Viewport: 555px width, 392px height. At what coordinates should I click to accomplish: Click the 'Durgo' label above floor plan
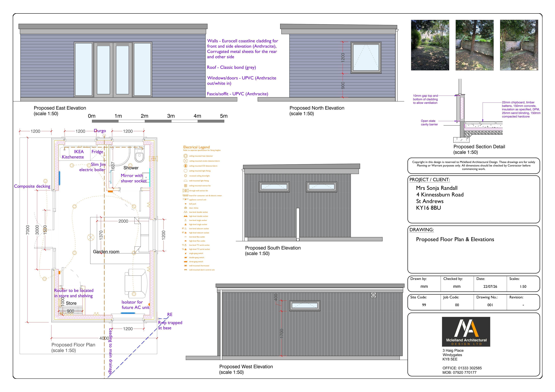(100, 131)
